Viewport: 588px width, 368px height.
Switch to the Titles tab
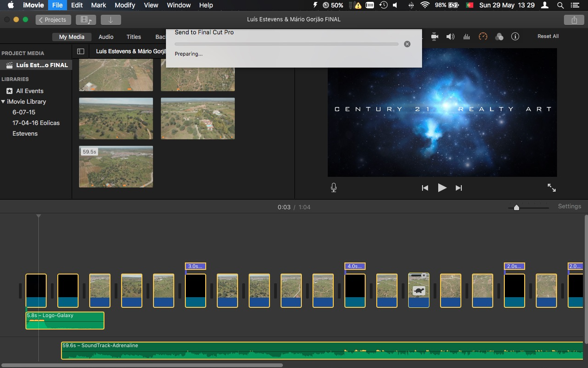(x=134, y=37)
